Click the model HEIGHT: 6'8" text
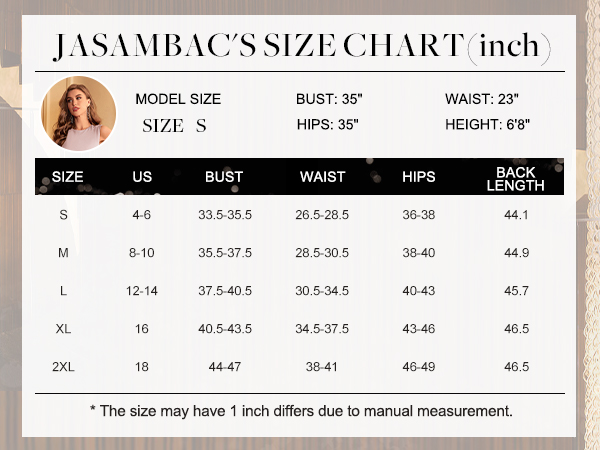The height and width of the screenshot is (450, 600). tap(488, 124)
